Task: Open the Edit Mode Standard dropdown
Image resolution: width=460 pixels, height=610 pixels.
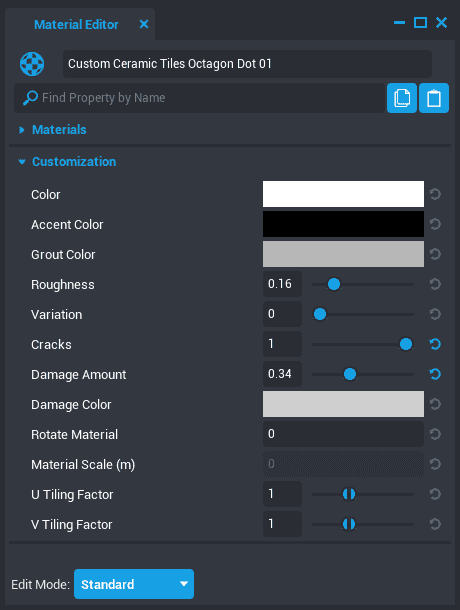Action: [x=134, y=584]
